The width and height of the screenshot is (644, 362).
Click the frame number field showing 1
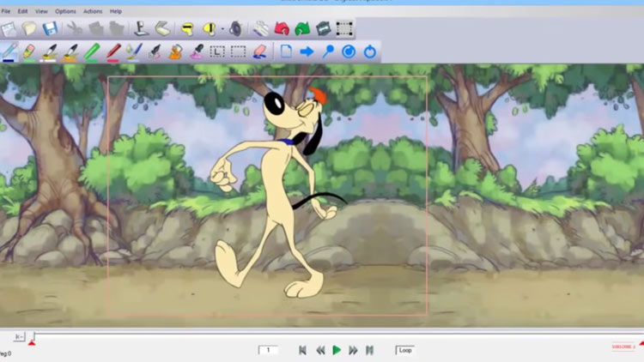click(x=268, y=350)
